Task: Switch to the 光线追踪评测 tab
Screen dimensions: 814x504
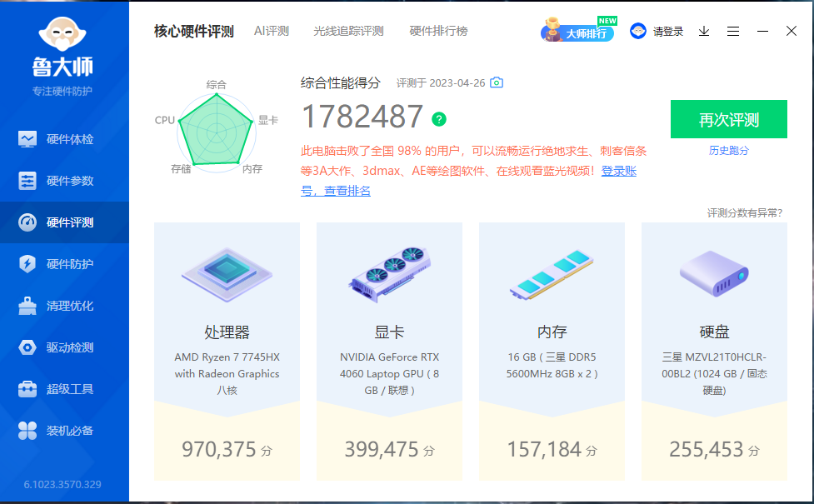Action: (x=348, y=31)
